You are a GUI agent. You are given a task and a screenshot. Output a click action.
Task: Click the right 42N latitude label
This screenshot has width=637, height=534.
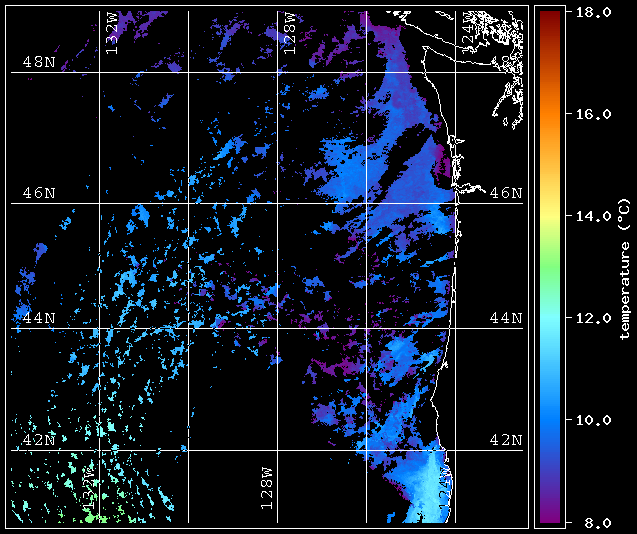click(x=505, y=440)
